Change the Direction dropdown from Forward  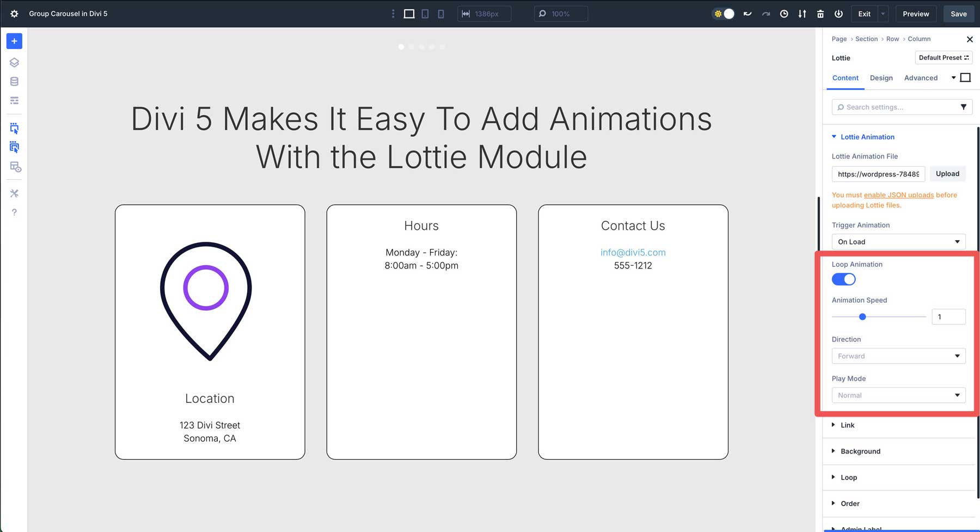pyautogui.click(x=898, y=356)
